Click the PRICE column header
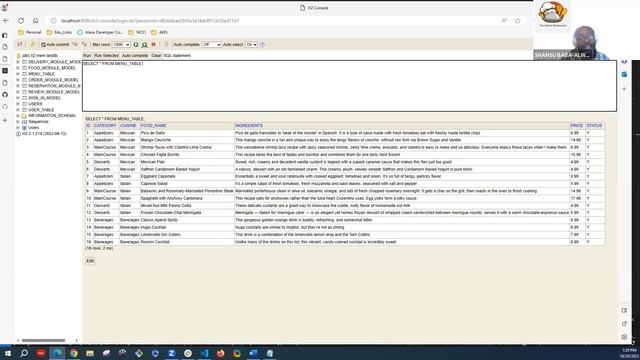This screenshot has height=360, width=640. pos(577,125)
